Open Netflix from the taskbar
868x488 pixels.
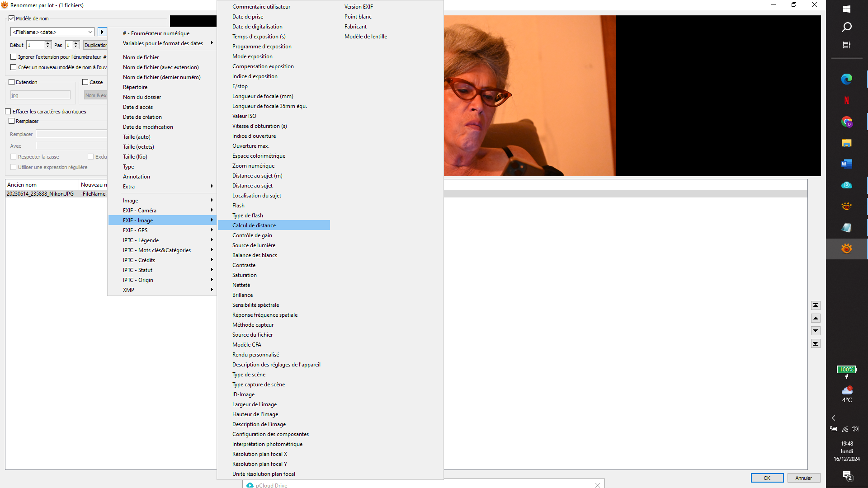[x=846, y=100]
